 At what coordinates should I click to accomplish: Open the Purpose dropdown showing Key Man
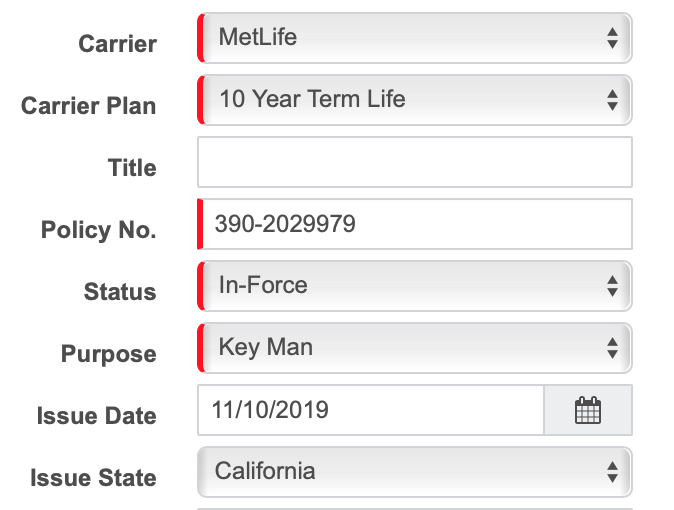tap(415, 348)
